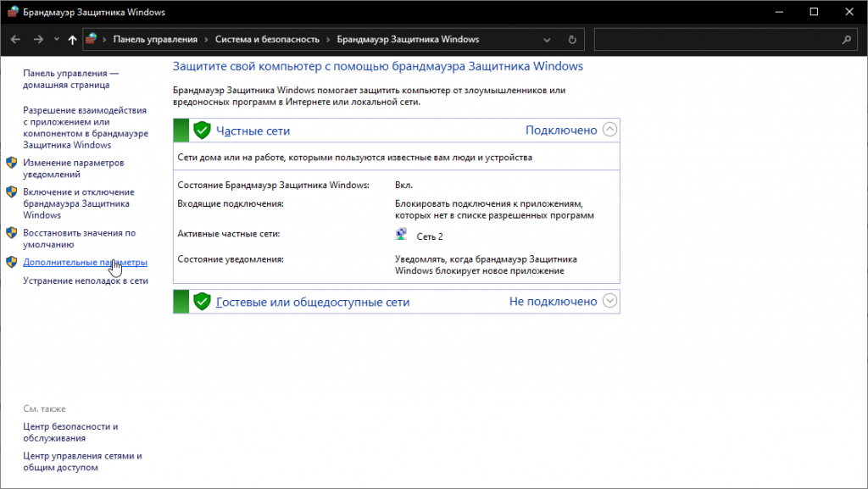Click Активные частные сети label
868x489 pixels.
point(229,234)
